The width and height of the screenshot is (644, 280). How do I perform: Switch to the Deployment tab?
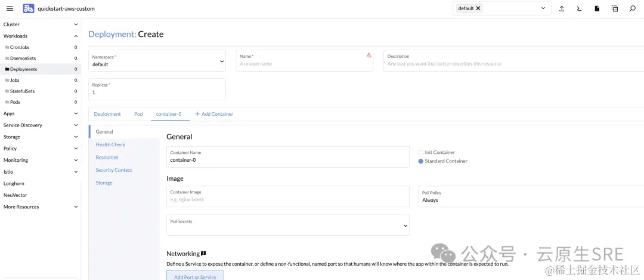tap(107, 114)
